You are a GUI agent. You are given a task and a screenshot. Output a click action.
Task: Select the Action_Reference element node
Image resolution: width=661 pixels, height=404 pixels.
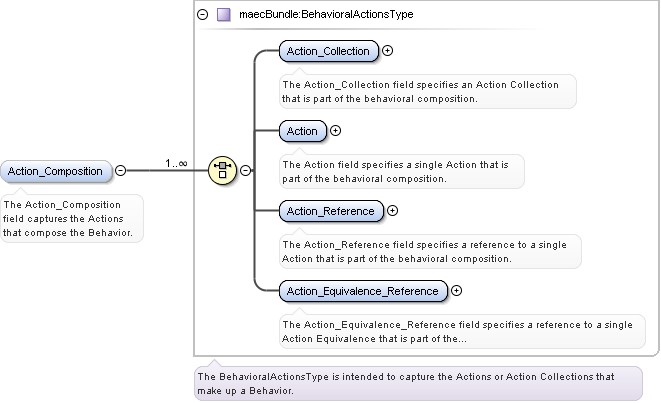330,211
